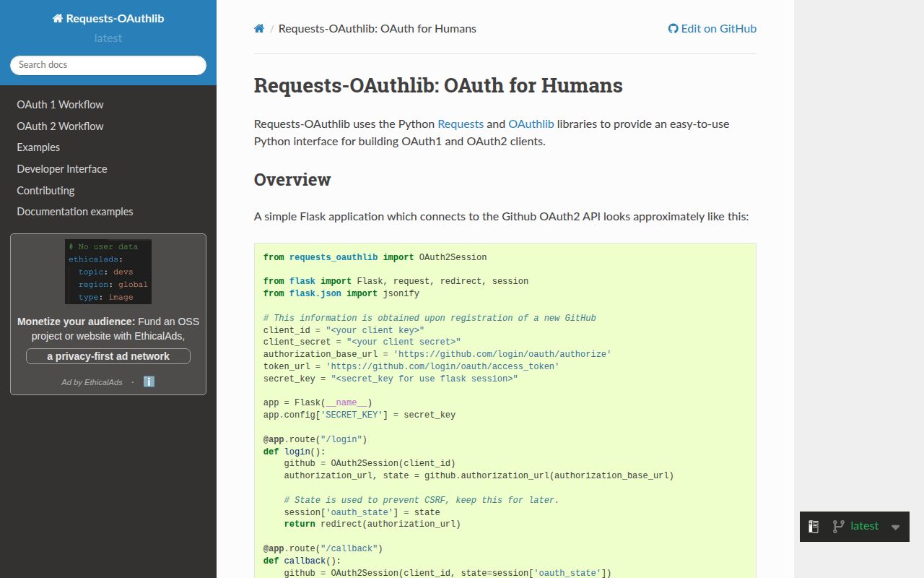Image resolution: width=924 pixels, height=578 pixels.
Task: Click the Edit on GitHub link
Action: click(x=712, y=29)
